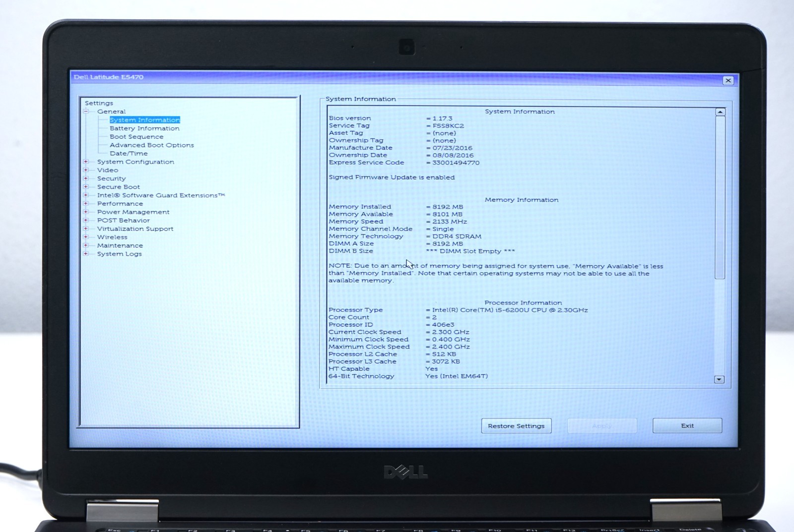This screenshot has width=794, height=532.
Task: Click the greyed-out Apply button
Action: pyautogui.click(x=602, y=426)
